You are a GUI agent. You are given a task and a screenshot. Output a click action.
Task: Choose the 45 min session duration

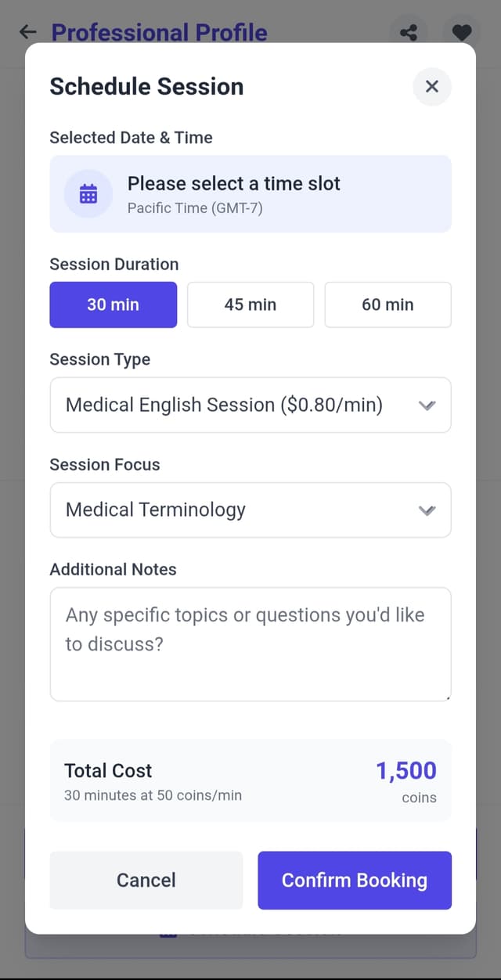click(x=250, y=304)
